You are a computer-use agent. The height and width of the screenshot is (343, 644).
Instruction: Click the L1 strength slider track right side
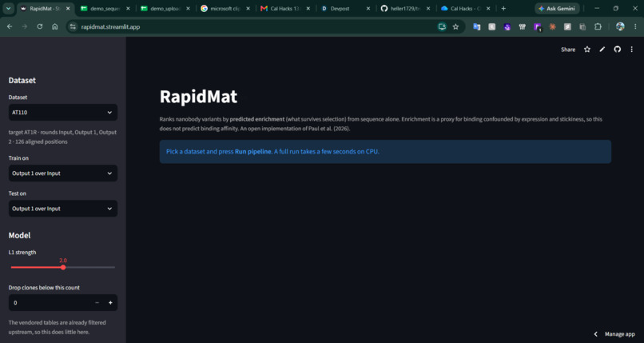point(90,267)
